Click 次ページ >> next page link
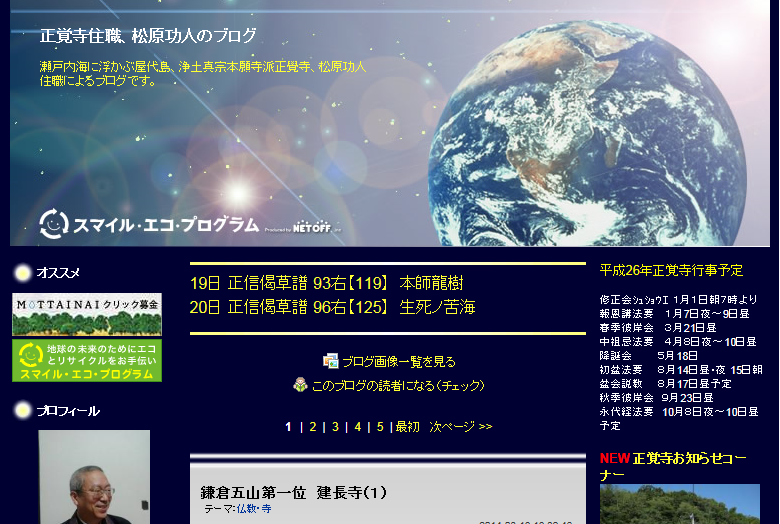 (461, 426)
